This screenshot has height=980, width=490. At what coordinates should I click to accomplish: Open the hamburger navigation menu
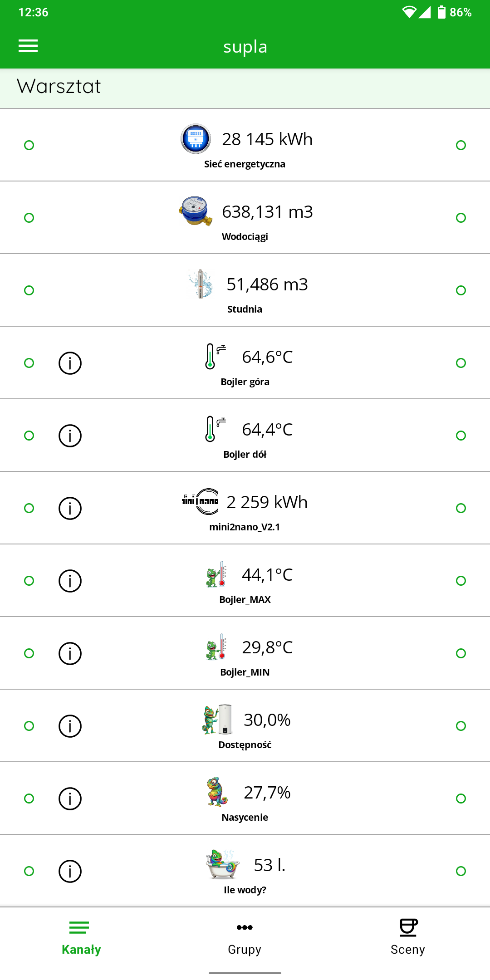(28, 46)
